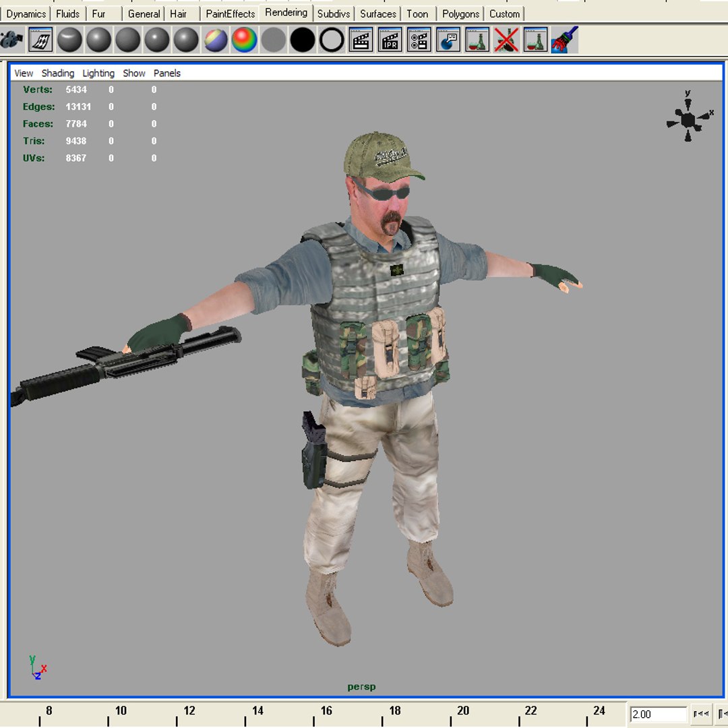
Task: Click the 'persp' camera label
Action: [x=361, y=687]
